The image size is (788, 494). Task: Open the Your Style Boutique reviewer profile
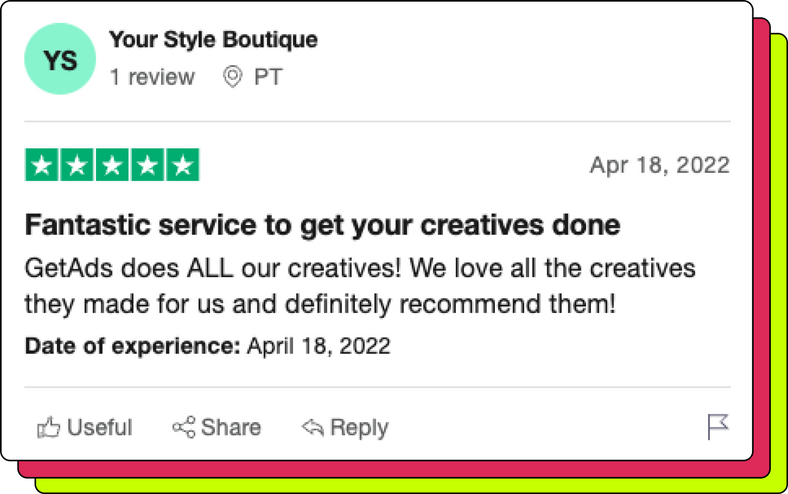(213, 40)
